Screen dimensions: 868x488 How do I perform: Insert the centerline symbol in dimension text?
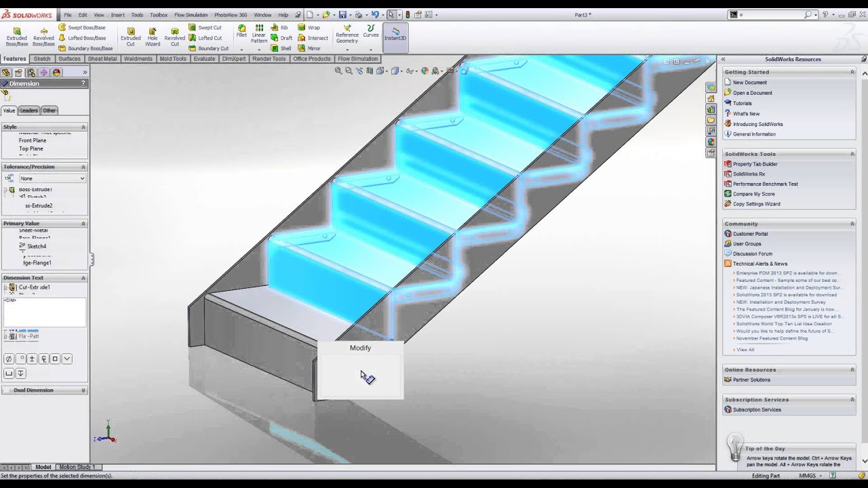43,359
